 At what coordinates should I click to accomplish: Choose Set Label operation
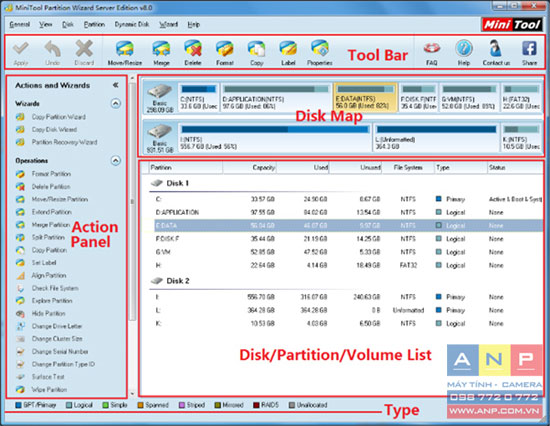click(36, 262)
